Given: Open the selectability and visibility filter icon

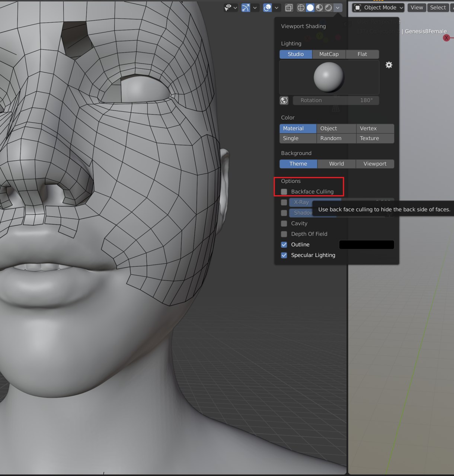Looking at the screenshot, I should [x=228, y=7].
